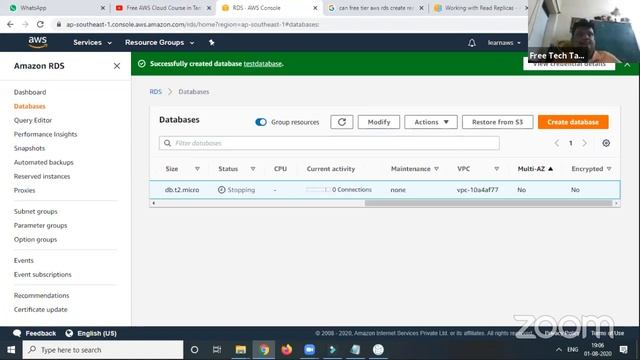Screen dimensions: 640x360
Task: Open Performance Insights in the sidebar
Action: [45, 134]
